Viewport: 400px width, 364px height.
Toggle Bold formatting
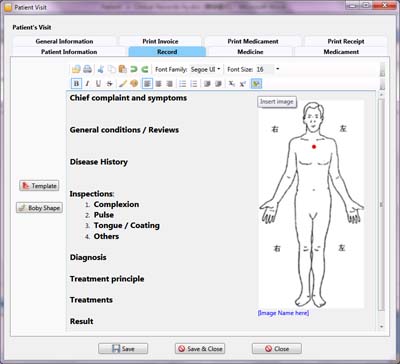76,83
